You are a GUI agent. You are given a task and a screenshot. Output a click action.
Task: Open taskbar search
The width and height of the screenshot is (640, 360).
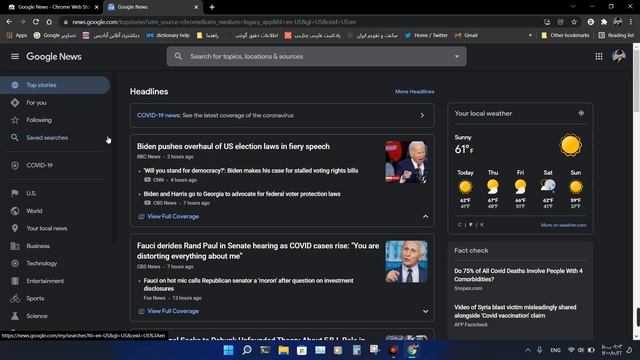[x=247, y=350]
